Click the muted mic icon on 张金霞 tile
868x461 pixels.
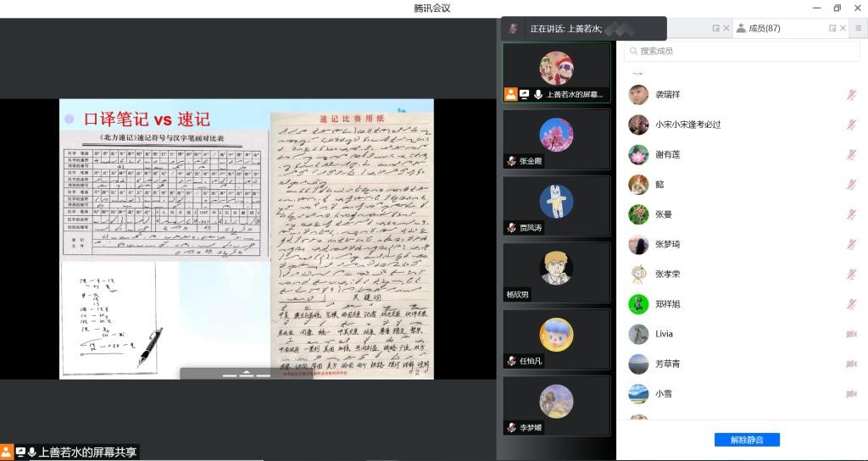(511, 161)
